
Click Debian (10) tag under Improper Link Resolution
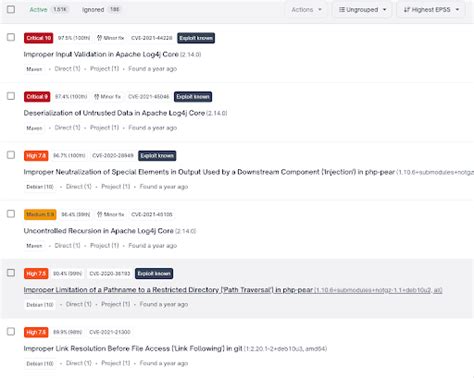[x=40, y=363]
